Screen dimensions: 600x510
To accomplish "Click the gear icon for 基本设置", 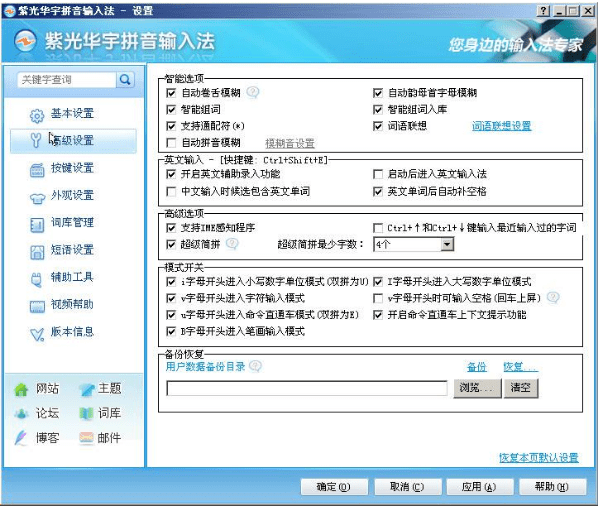I will pos(37,115).
